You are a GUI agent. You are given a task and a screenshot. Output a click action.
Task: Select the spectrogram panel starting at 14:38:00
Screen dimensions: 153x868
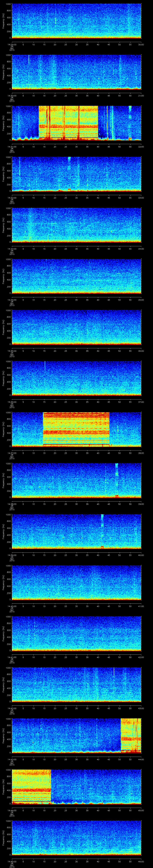point(77,481)
